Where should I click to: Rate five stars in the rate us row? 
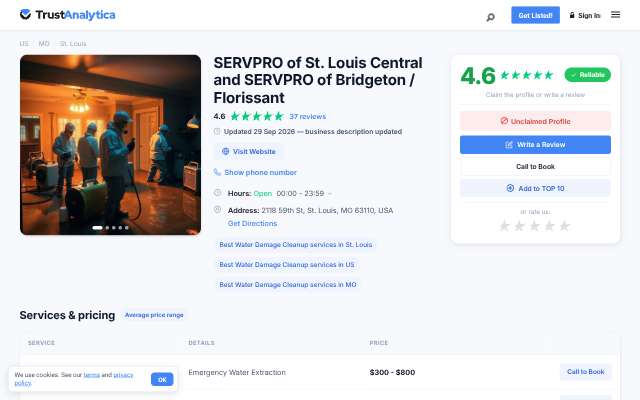point(564,226)
